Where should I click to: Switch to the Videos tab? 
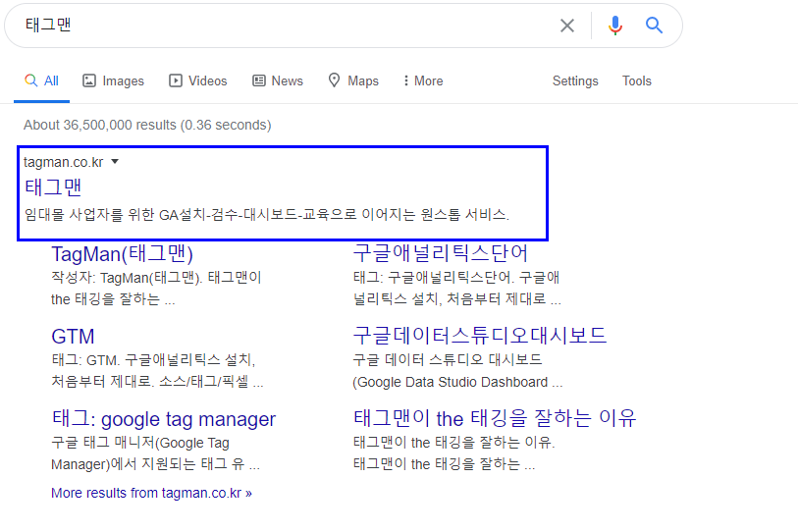[198, 80]
